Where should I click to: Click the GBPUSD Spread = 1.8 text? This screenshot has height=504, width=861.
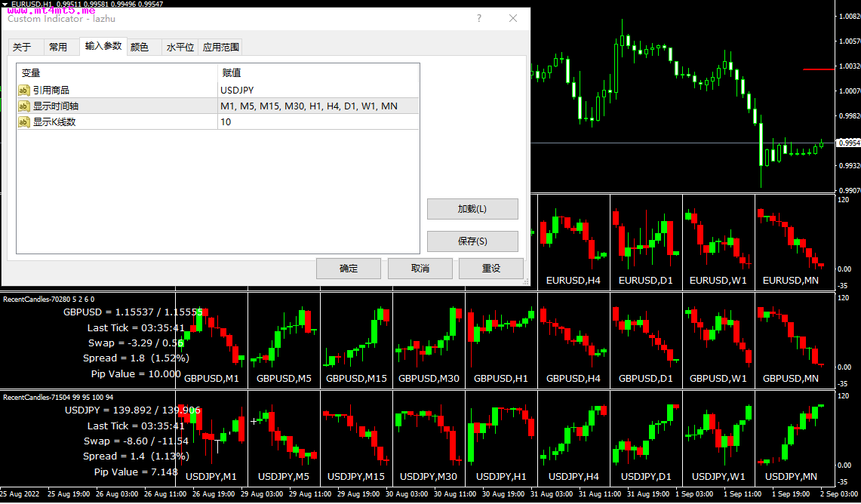(x=136, y=358)
